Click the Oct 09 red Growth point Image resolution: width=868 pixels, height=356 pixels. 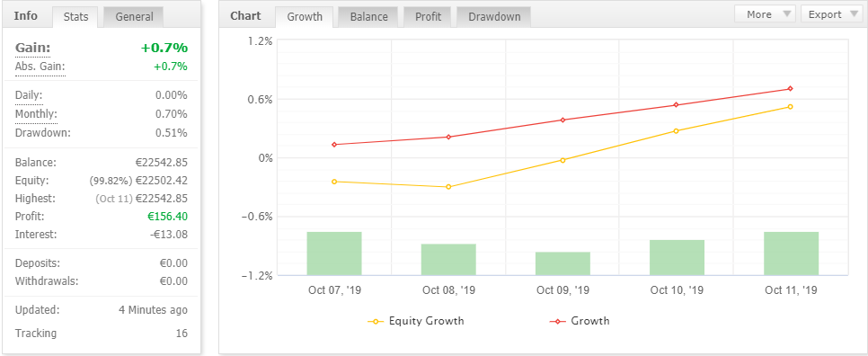(x=562, y=120)
